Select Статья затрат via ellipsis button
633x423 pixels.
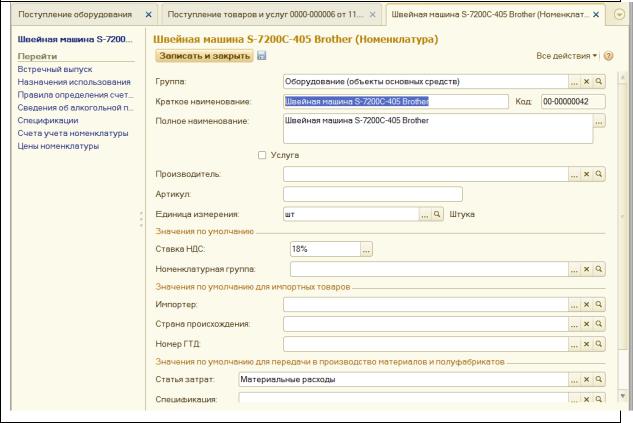tap(574, 379)
